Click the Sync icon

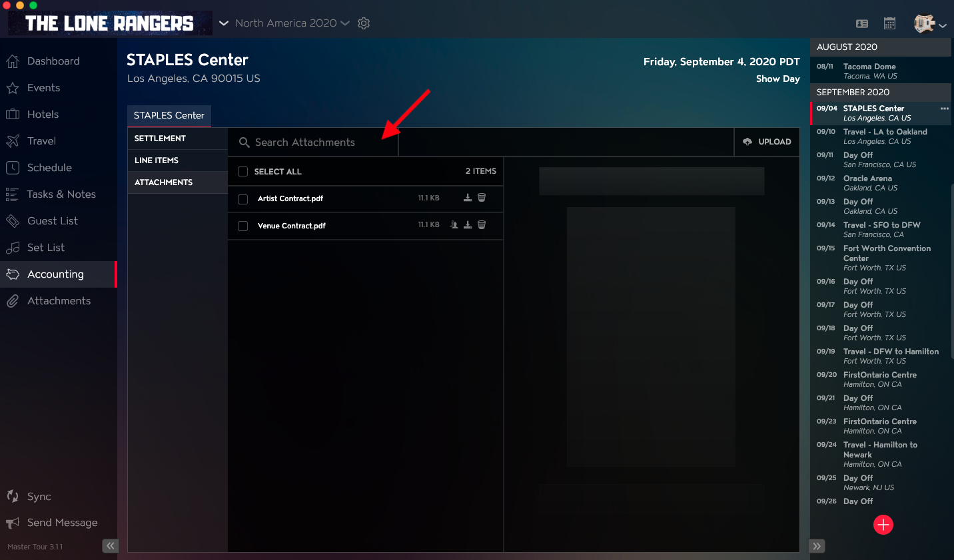12,496
